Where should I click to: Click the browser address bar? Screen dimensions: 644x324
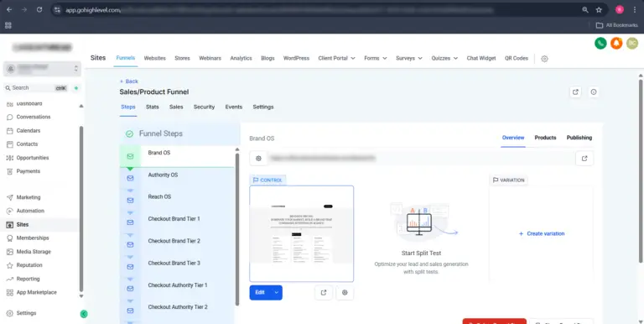click(x=320, y=10)
